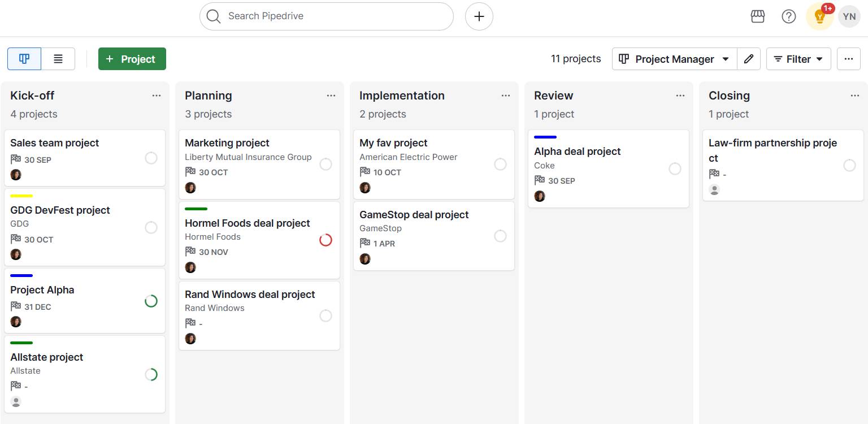Switch to list view
Image resolution: width=868 pixels, height=424 pixels.
[x=58, y=59]
